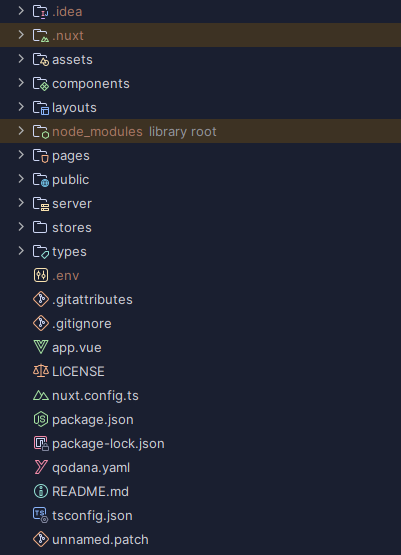
Task: Click the Y icon beside qodana.yaml
Action: [41, 467]
